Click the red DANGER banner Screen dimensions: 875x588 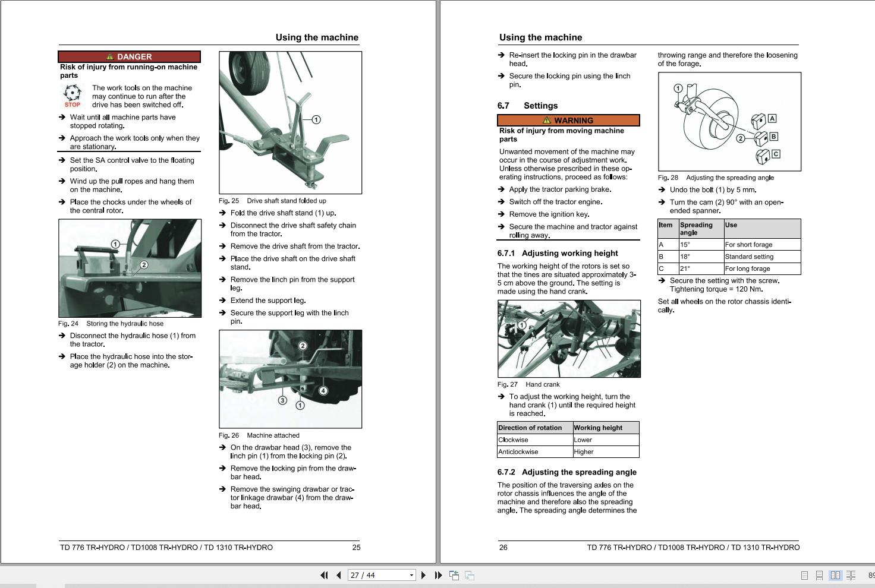129,57
